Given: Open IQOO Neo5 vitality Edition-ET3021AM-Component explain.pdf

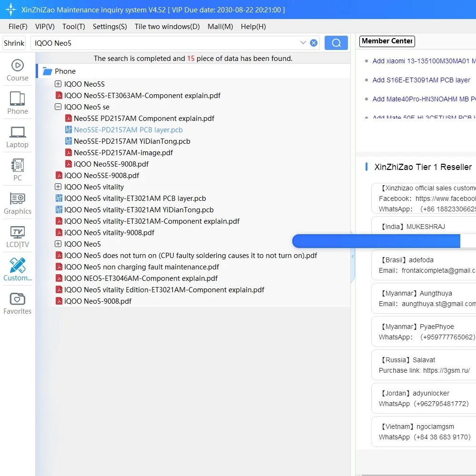Looking at the screenshot, I should pyautogui.click(x=164, y=290).
